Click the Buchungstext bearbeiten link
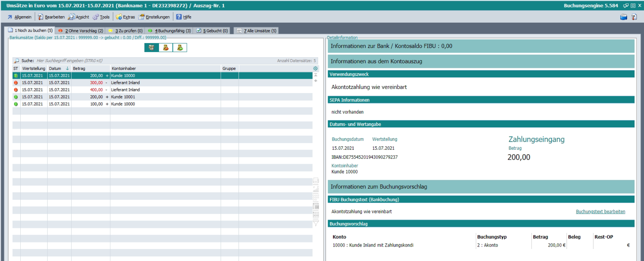This screenshot has width=644, height=261. click(x=600, y=212)
